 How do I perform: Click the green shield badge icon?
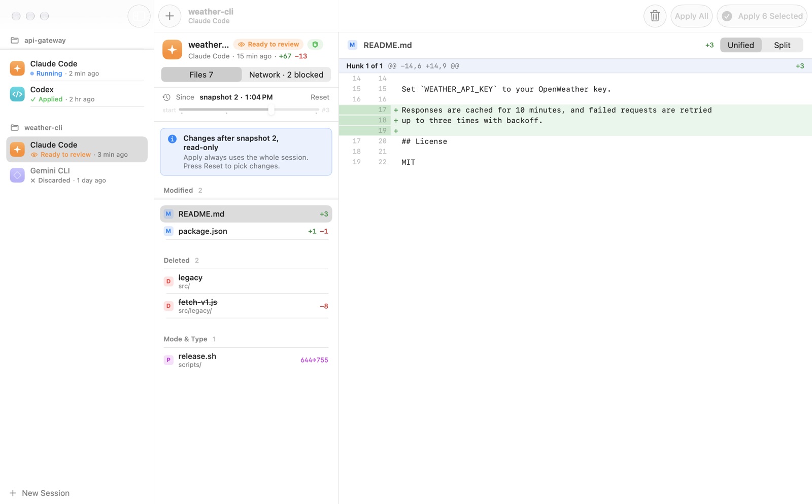tap(315, 45)
